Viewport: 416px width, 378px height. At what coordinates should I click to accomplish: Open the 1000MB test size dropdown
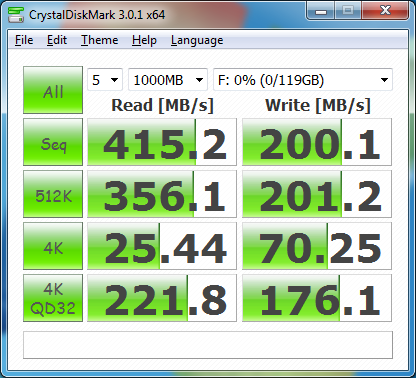(168, 80)
